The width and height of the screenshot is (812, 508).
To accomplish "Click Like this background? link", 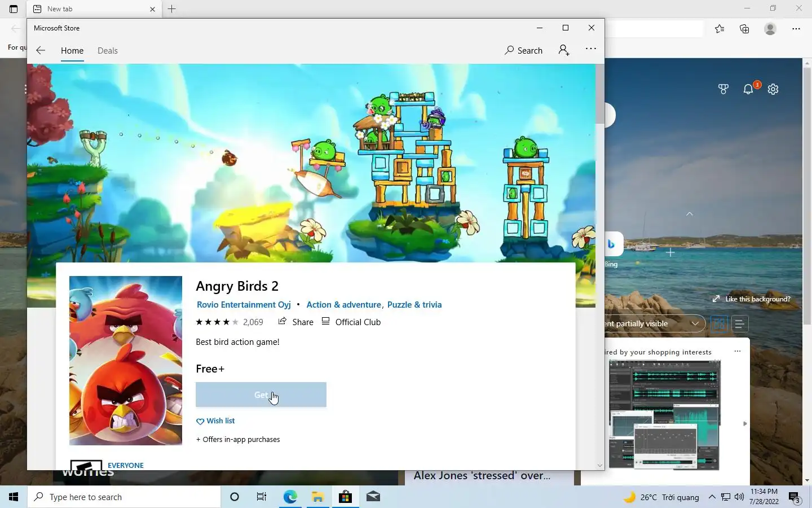I will pos(751,299).
